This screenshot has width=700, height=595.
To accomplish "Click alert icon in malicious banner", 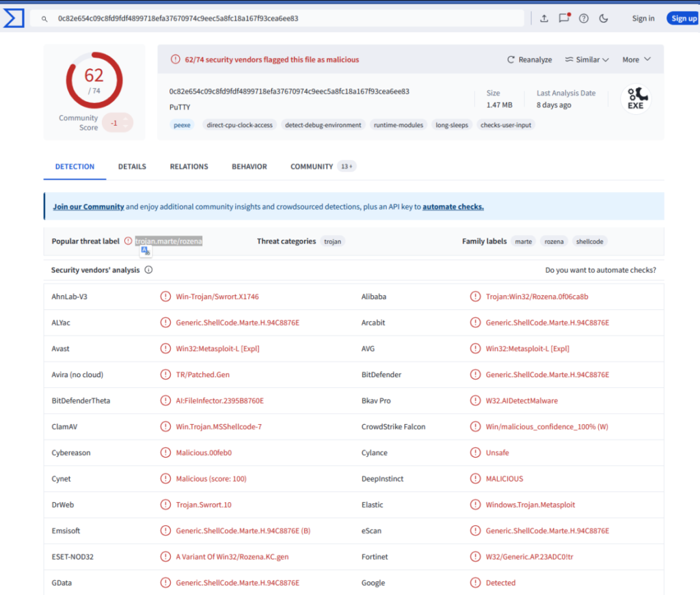I will pyautogui.click(x=176, y=59).
